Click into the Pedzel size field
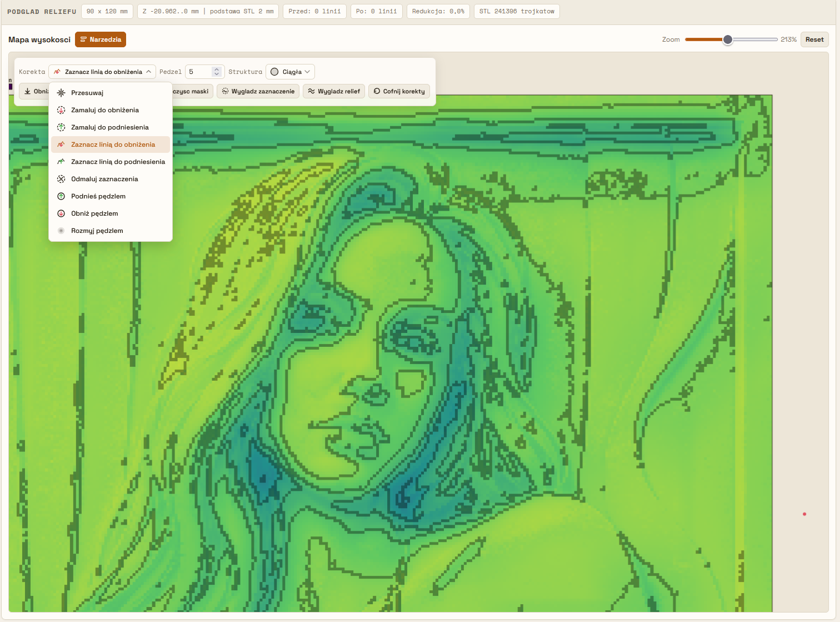840x622 pixels. [199, 72]
